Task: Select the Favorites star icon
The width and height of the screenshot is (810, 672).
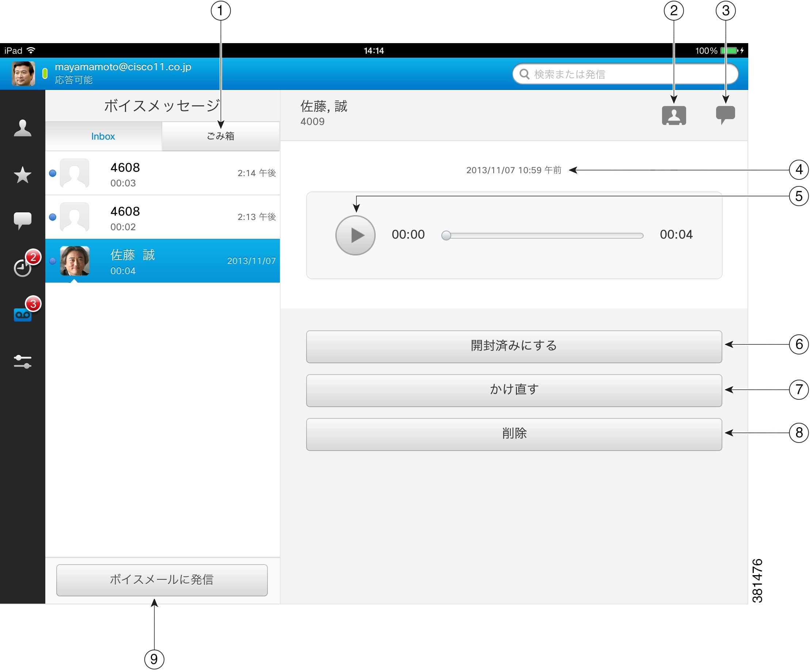Action: [22, 175]
